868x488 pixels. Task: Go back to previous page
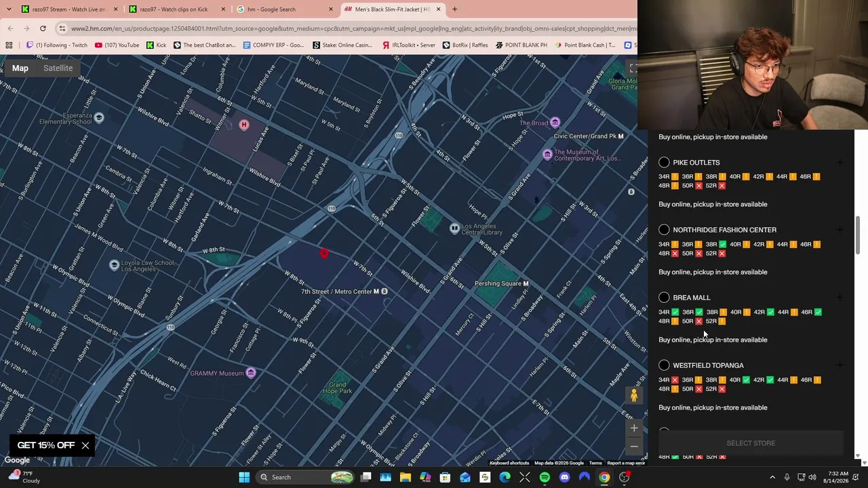point(10,28)
